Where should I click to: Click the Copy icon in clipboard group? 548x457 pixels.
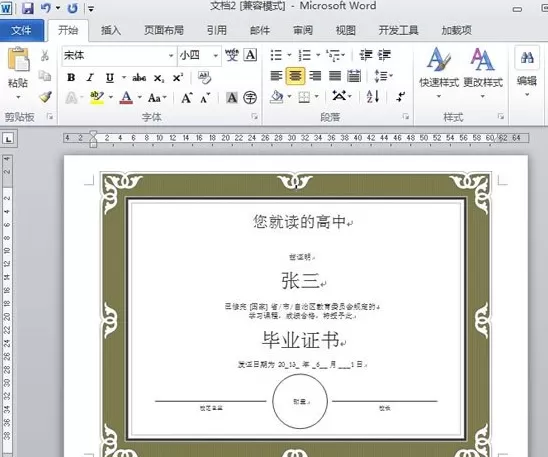[x=45, y=75]
